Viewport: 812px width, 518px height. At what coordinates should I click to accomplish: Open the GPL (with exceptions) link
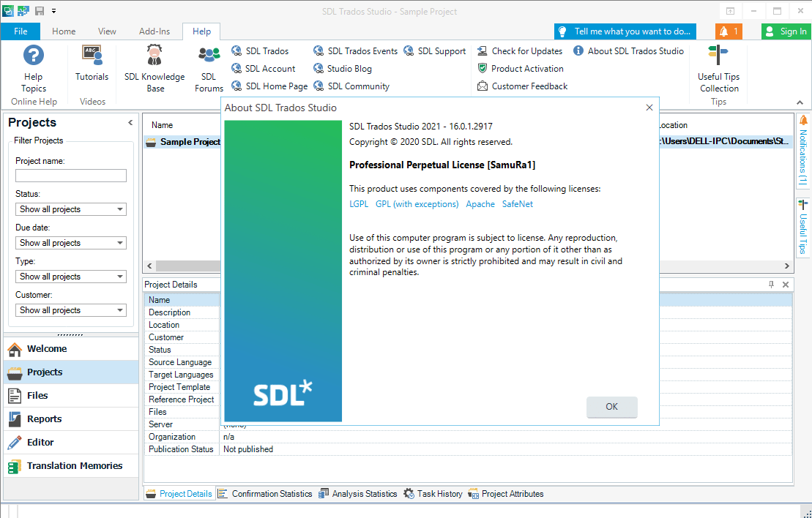(x=417, y=204)
